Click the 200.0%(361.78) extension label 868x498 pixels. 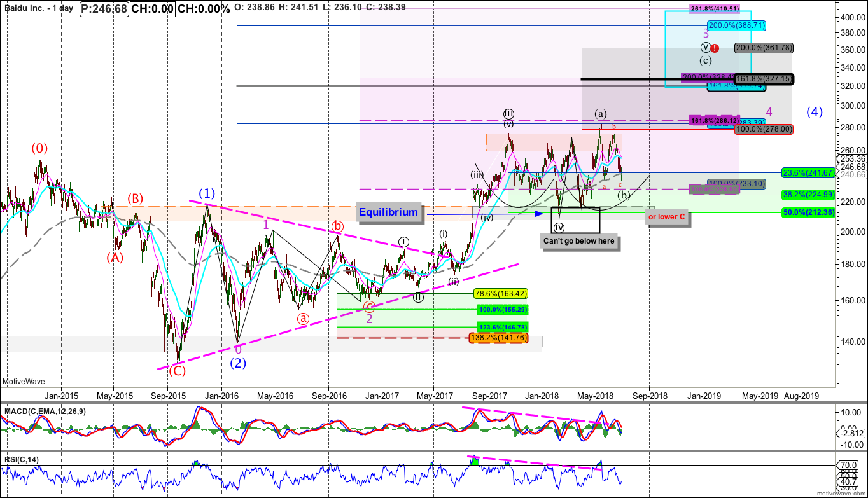(x=764, y=48)
